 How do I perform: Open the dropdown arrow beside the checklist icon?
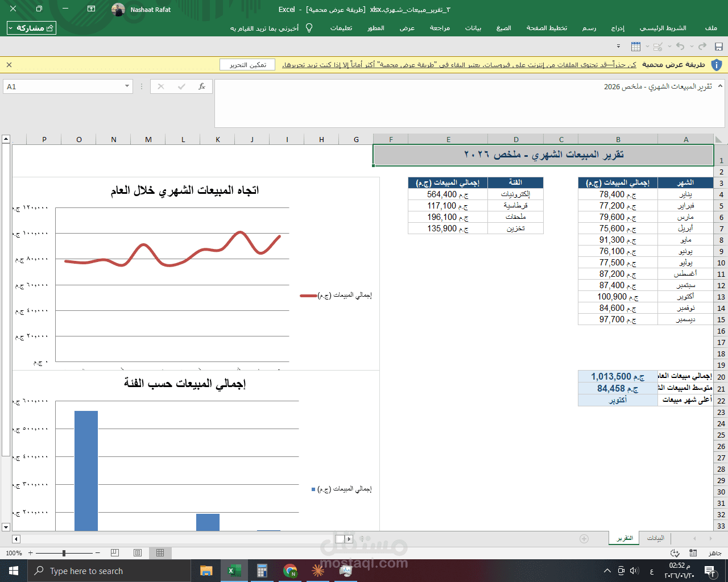click(x=669, y=47)
